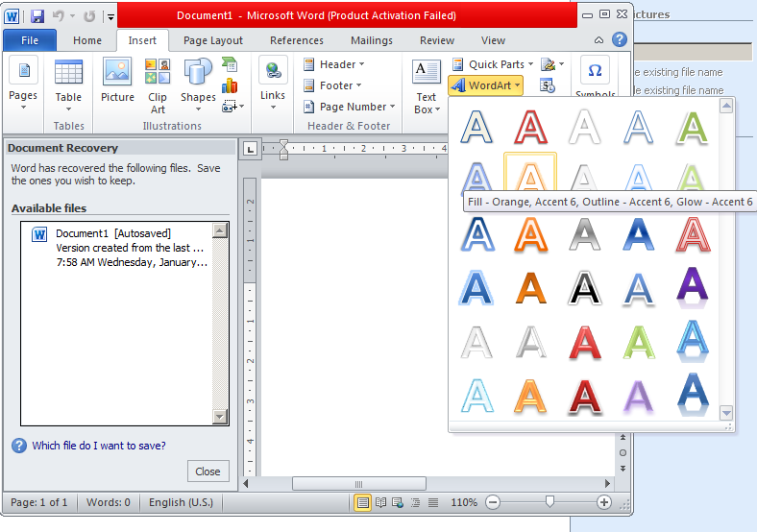This screenshot has width=757, height=532.
Task: Open the Text Box dropdown
Action: click(427, 86)
